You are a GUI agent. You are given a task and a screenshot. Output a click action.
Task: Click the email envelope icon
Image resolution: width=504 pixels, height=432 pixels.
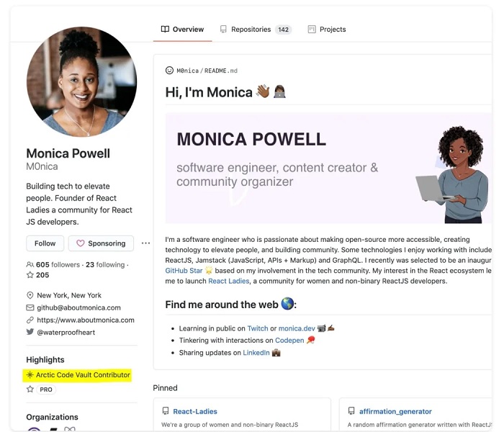[x=30, y=307]
